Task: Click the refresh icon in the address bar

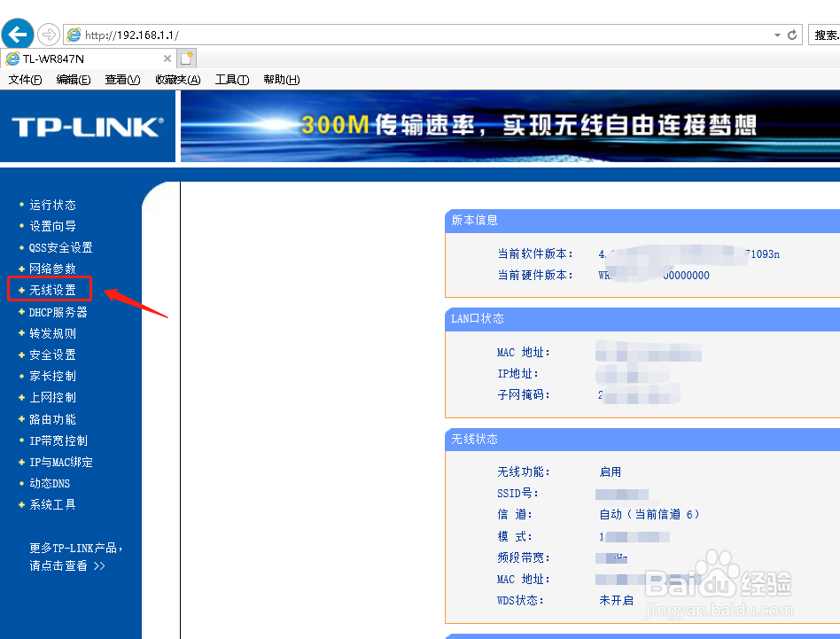Action: [791, 34]
